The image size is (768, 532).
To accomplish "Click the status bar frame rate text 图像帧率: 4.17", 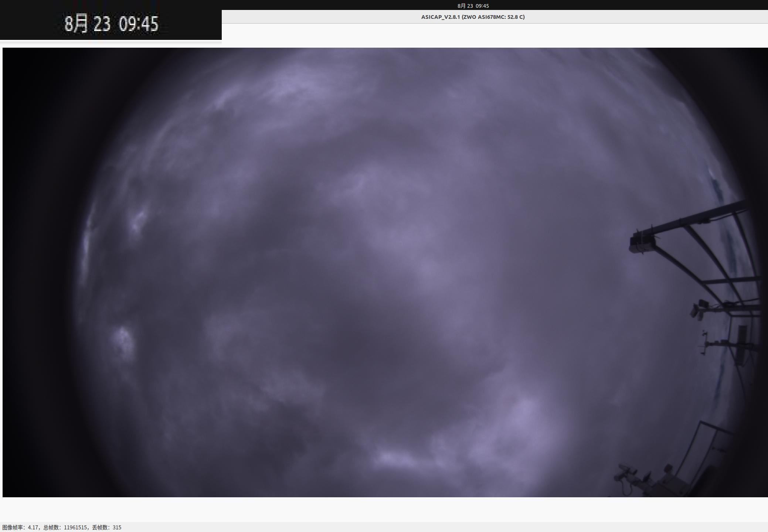I will (x=20, y=528).
